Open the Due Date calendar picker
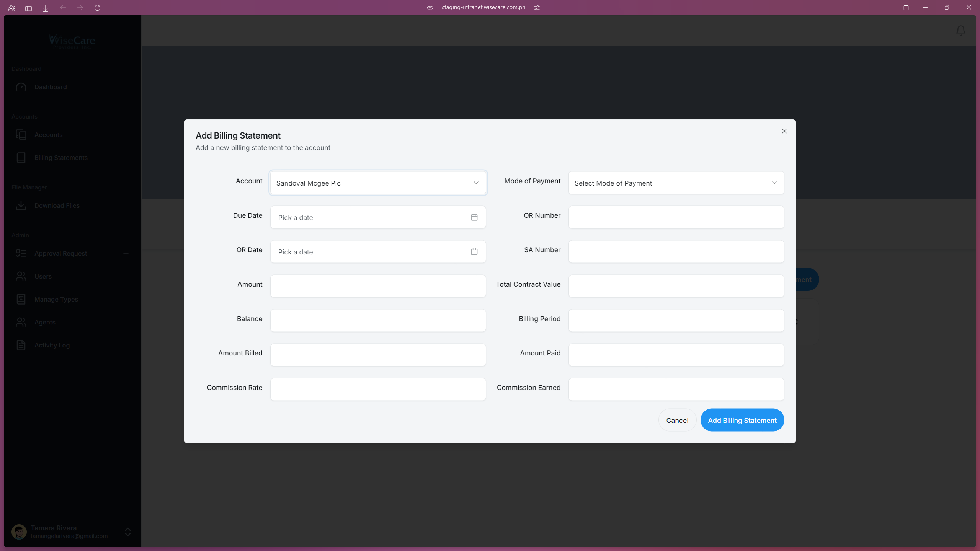980x551 pixels. (x=474, y=217)
